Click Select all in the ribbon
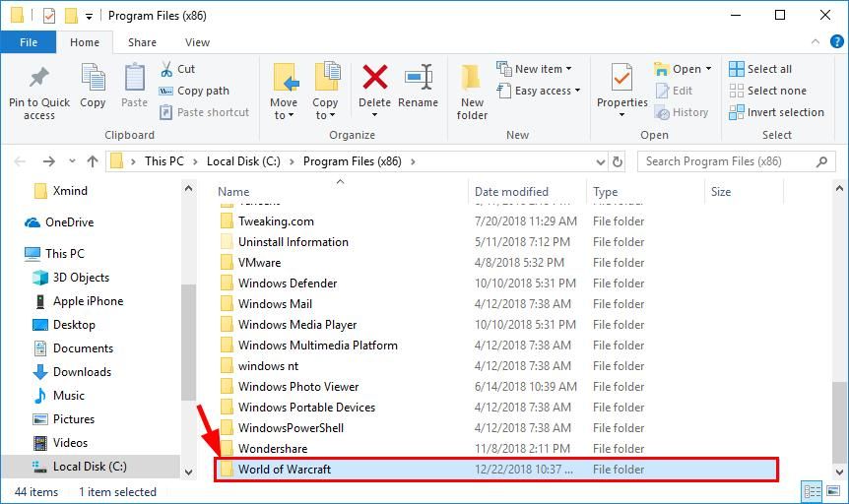This screenshot has width=849, height=504. point(760,69)
